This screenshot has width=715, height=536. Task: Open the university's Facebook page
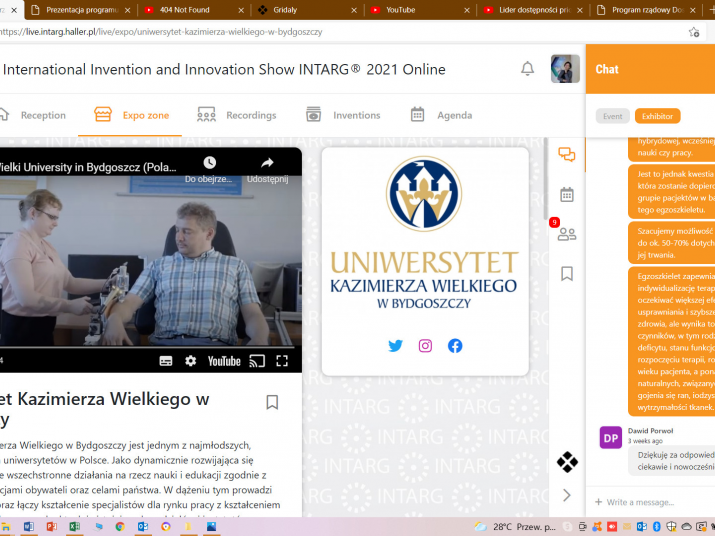pyautogui.click(x=455, y=346)
